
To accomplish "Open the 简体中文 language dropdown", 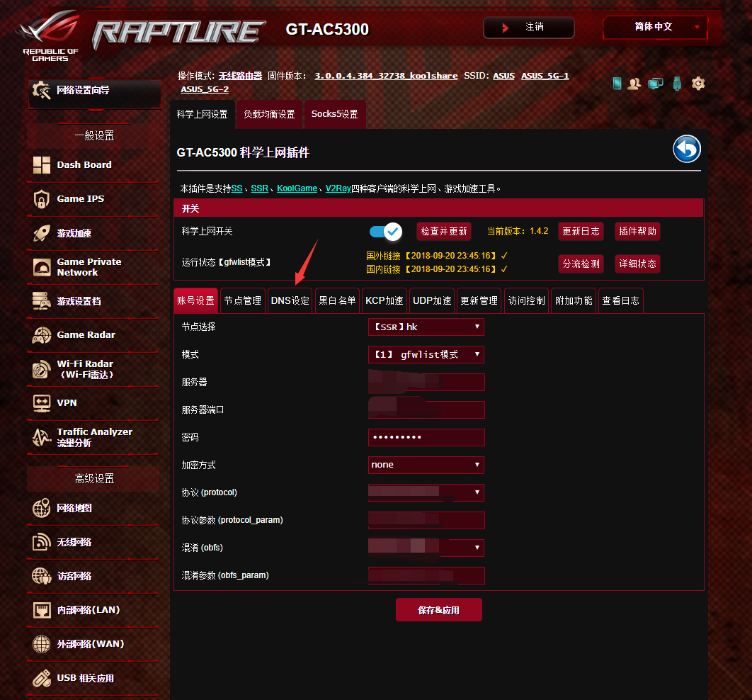I will (x=655, y=27).
